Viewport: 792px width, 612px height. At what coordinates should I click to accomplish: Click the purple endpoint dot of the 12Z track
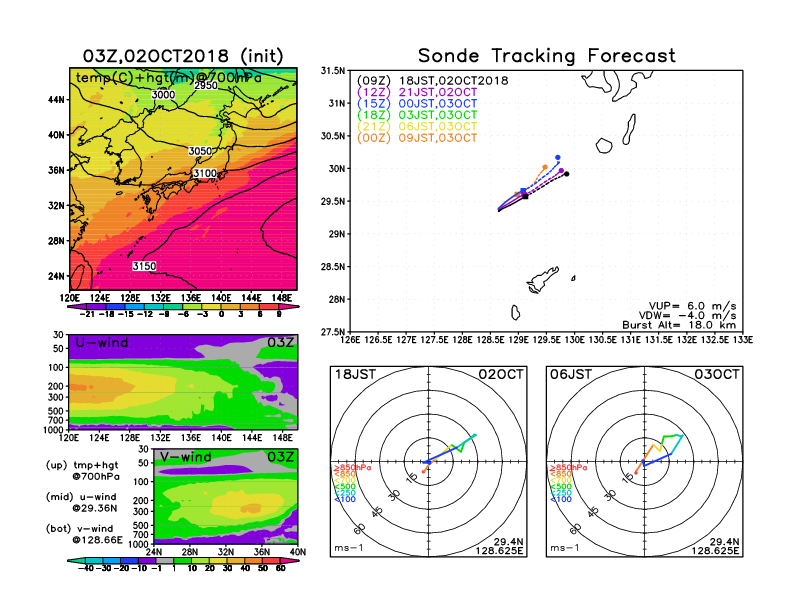pos(561,171)
